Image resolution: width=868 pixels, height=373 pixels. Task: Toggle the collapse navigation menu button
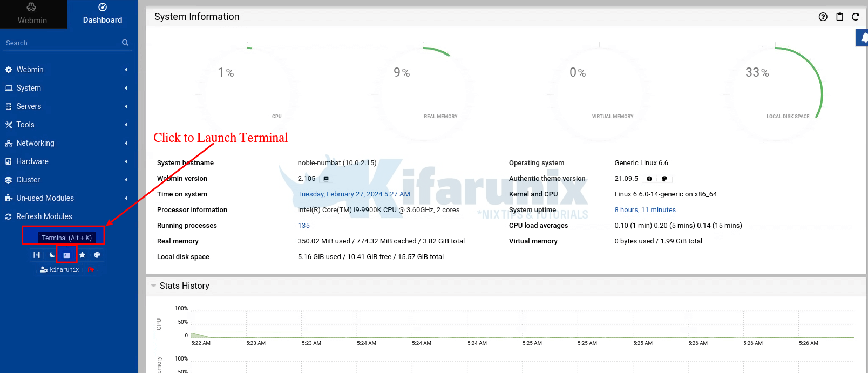click(x=37, y=255)
